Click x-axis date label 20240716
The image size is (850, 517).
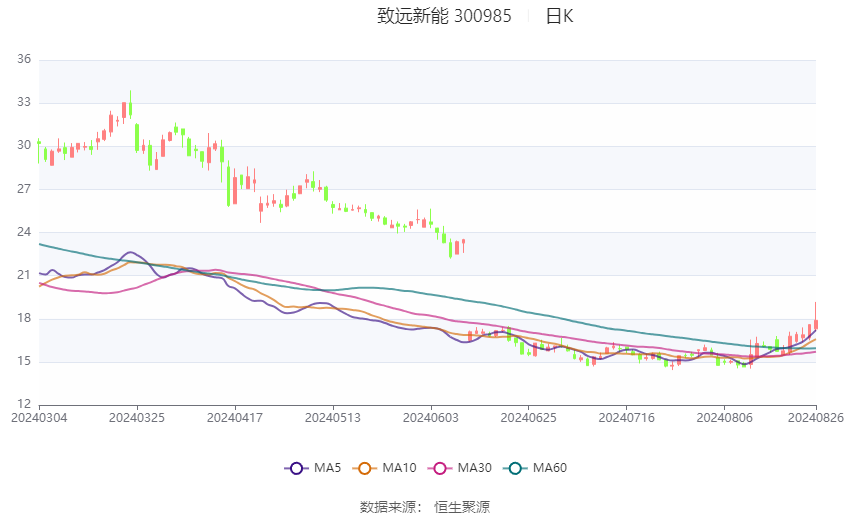[627, 418]
